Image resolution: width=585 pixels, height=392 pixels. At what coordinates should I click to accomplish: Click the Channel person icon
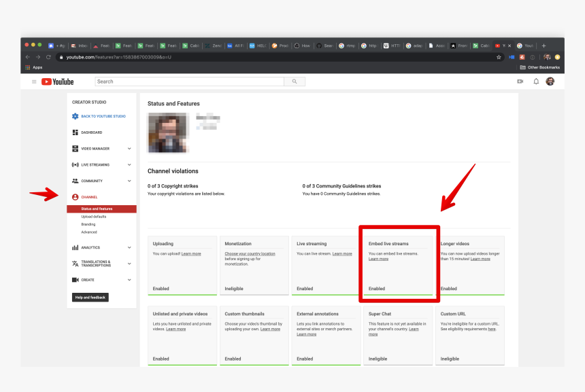click(x=76, y=197)
